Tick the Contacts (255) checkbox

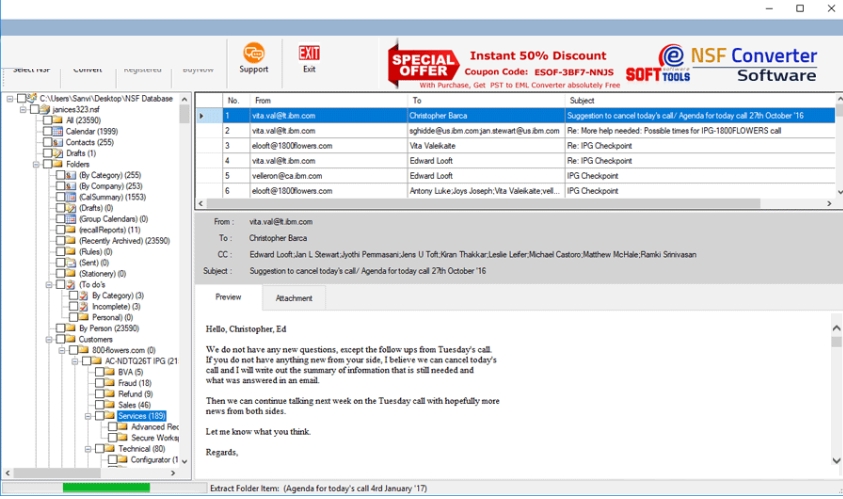[47, 142]
